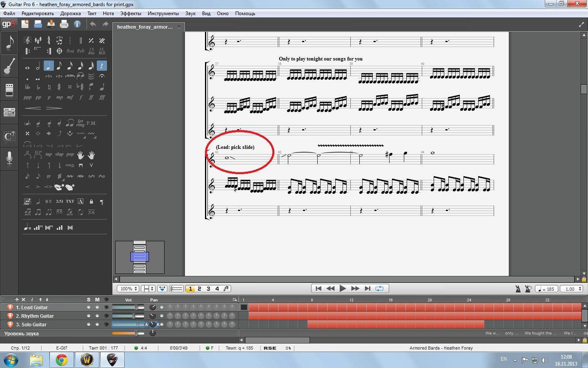Open score information via the blue info icon
The image size is (588, 368).
click(77, 24)
